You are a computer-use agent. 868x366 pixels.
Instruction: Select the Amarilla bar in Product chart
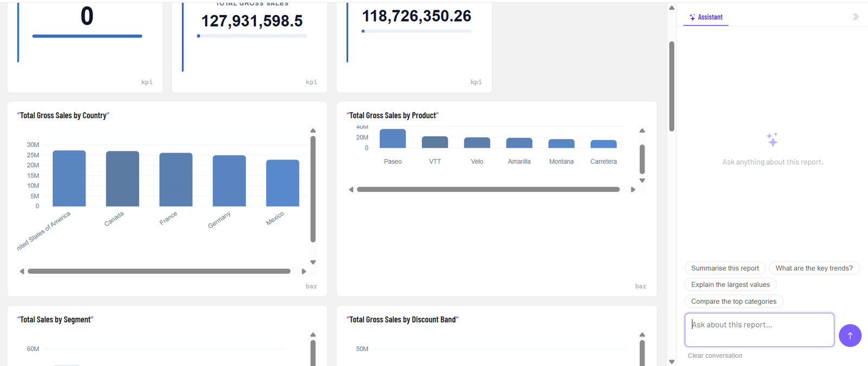pos(519,143)
